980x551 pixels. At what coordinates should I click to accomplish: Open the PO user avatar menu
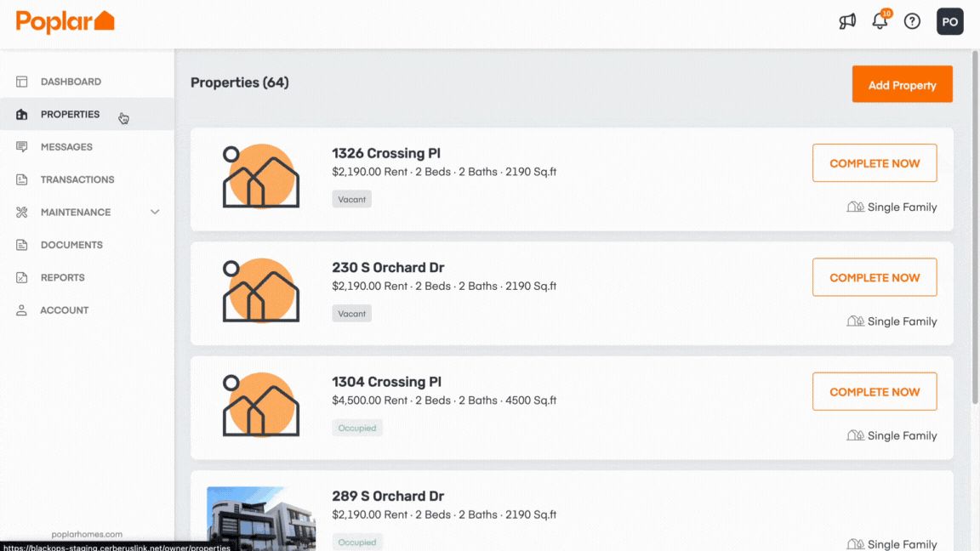point(949,21)
